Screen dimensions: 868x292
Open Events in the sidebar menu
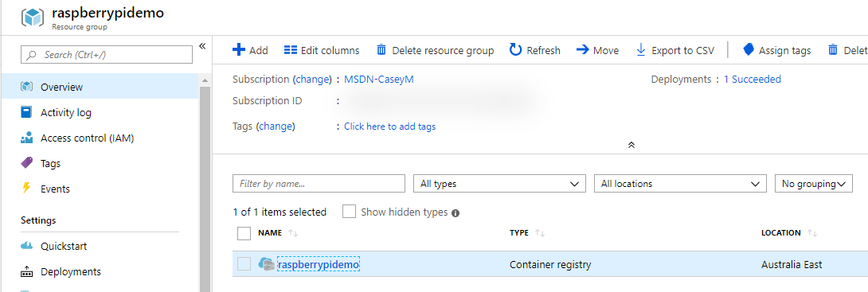click(100, 189)
